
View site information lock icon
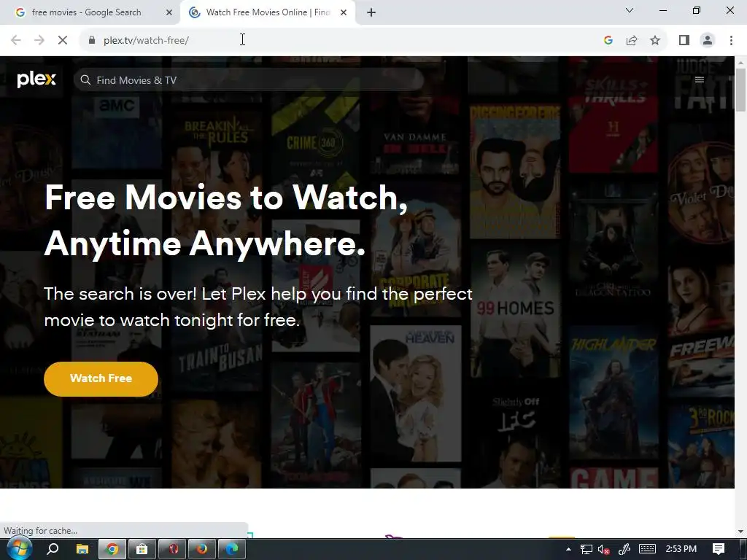[91, 41]
